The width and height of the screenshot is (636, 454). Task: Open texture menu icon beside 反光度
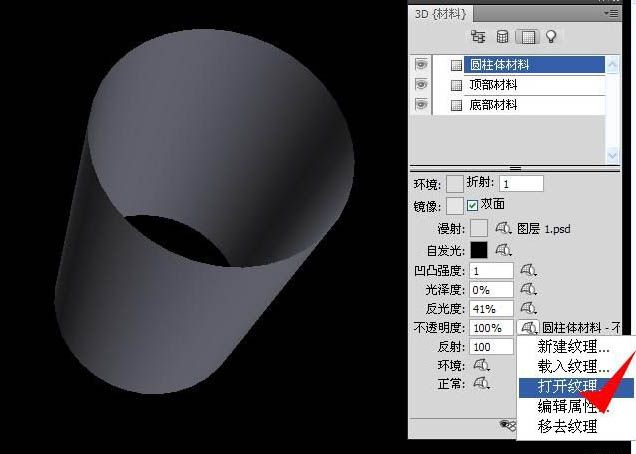pos(529,308)
